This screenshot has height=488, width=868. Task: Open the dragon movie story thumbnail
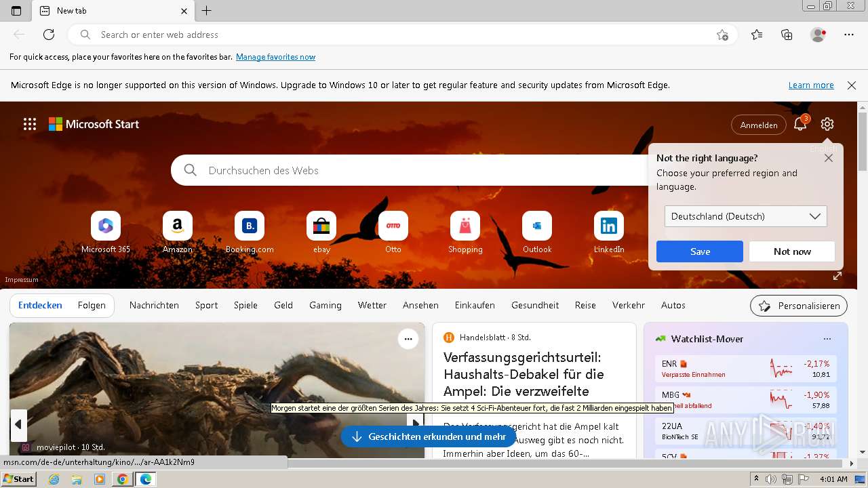pyautogui.click(x=217, y=390)
